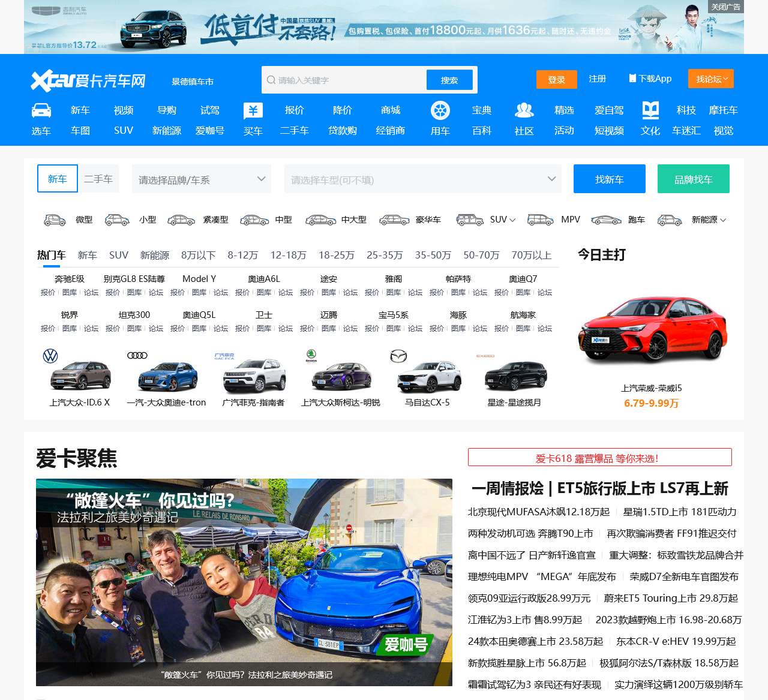Select the 热门车 tab

pos(52,256)
